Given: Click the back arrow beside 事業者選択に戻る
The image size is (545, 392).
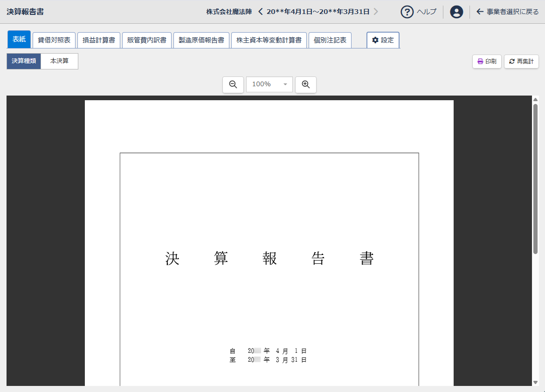Looking at the screenshot, I should [x=480, y=12].
